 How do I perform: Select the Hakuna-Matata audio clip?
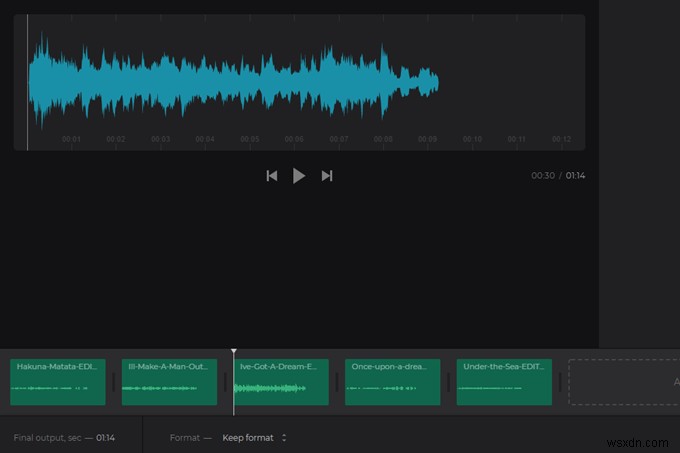(57, 381)
